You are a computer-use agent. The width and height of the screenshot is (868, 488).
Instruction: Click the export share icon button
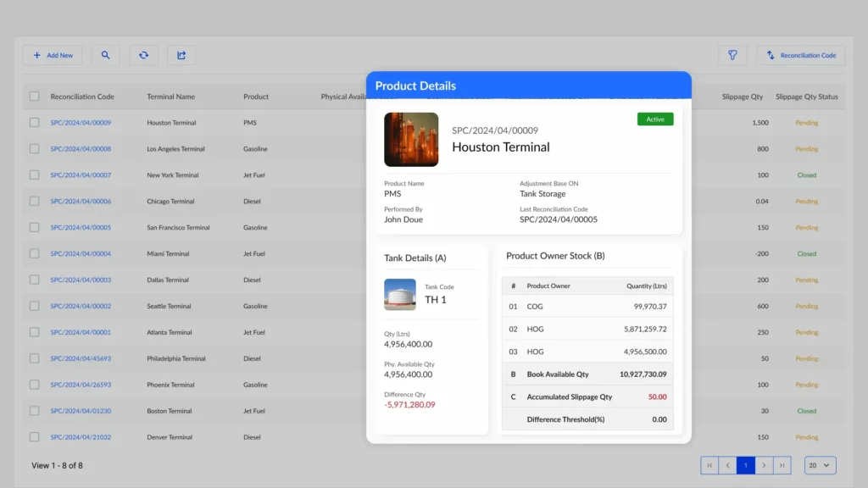click(x=181, y=55)
